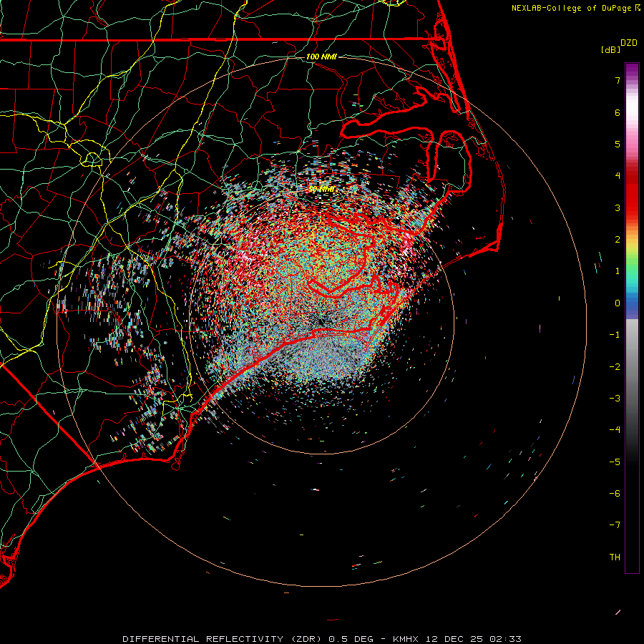Image resolution: width=644 pixels, height=644 pixels.
Task: Select the -7 tick label on scale
Action: (615, 525)
